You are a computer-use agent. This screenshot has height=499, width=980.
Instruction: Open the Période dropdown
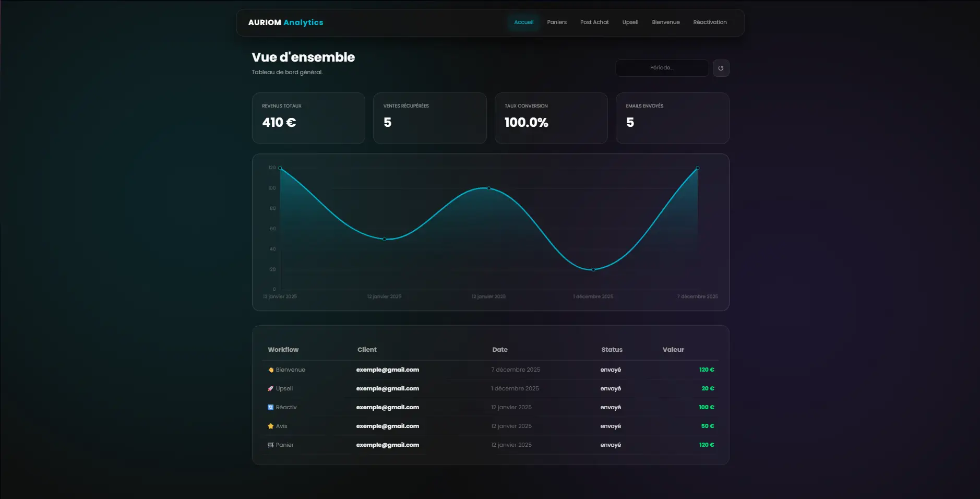point(661,68)
